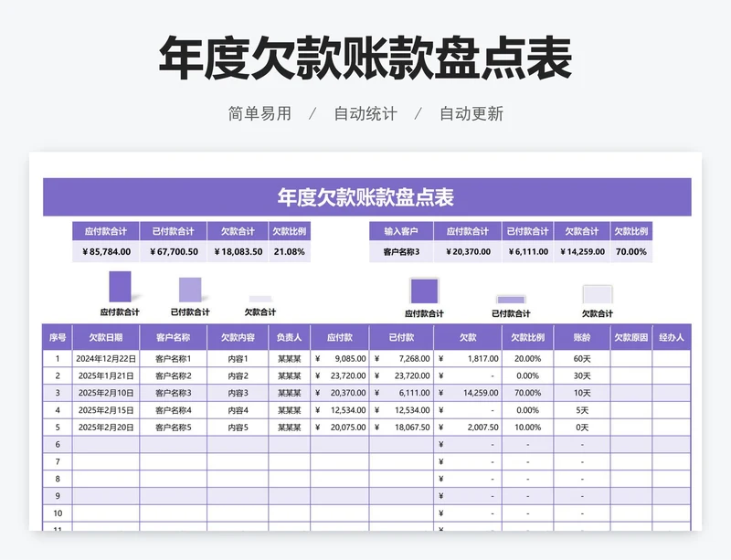Select the 欠款内容 column header
This screenshot has height=560, width=731.
click(x=238, y=337)
